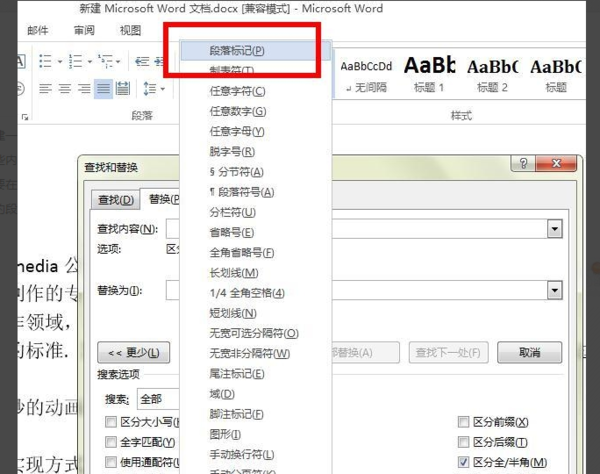Choose 短划线(N) menu item

256,313
